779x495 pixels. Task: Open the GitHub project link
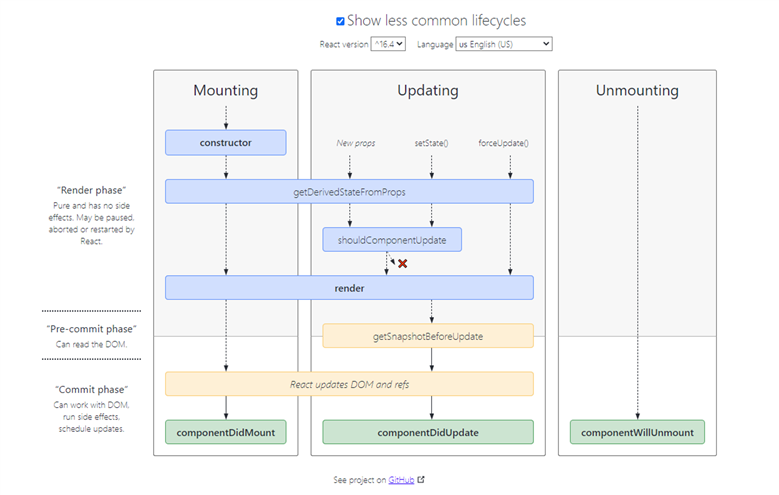[401, 480]
